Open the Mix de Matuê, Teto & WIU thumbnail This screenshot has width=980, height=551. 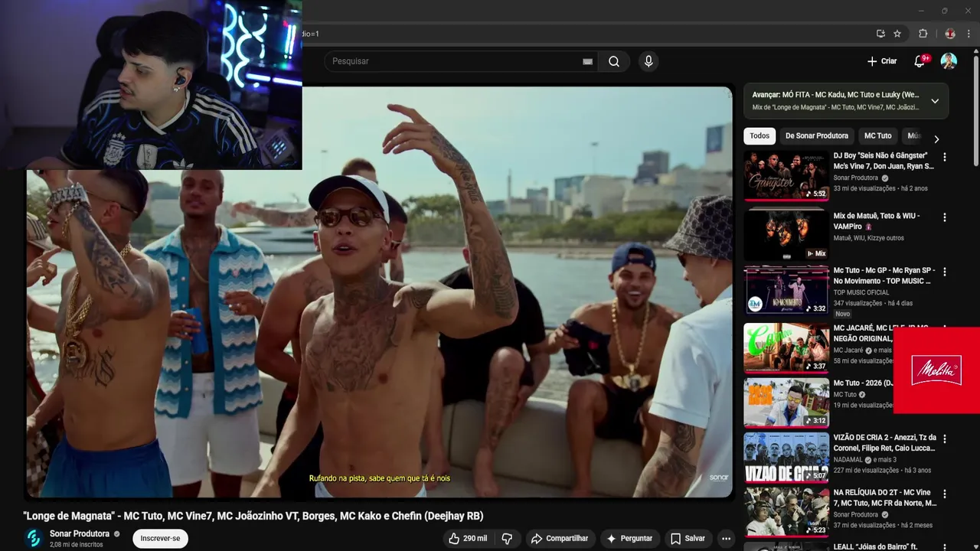pos(786,235)
